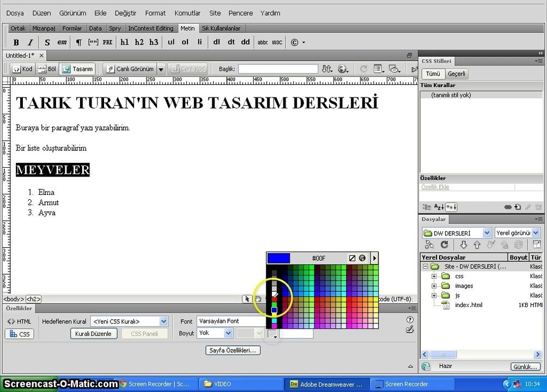Open the Hedeflenen Kural dropdown
The height and width of the screenshot is (392, 547).
pyautogui.click(x=163, y=321)
